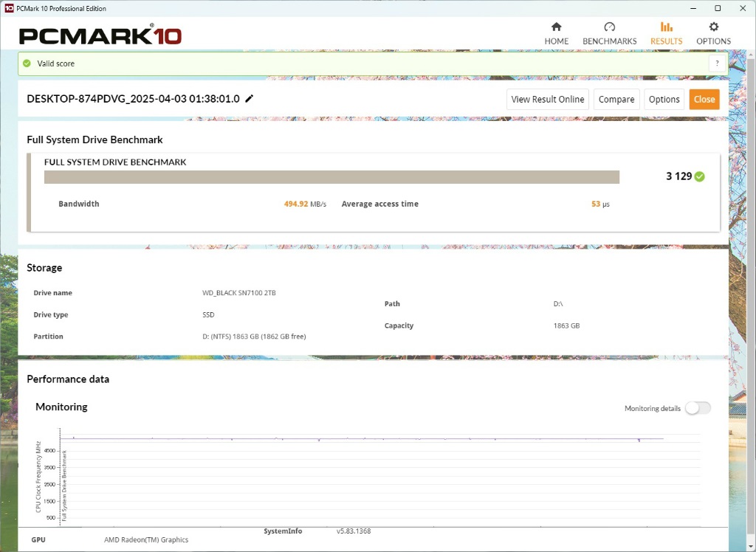The width and height of the screenshot is (756, 552).
Task: Click the Storage section heading
Action: point(44,268)
